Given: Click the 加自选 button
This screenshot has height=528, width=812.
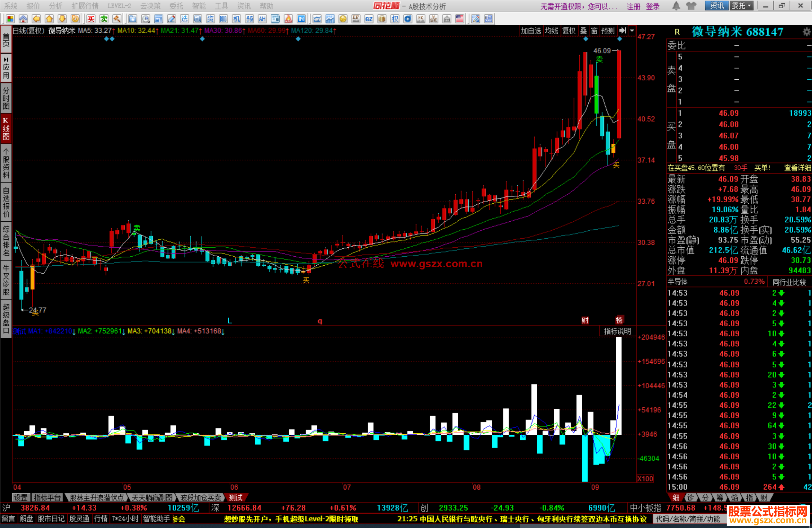Looking at the screenshot, I should coord(531,31).
